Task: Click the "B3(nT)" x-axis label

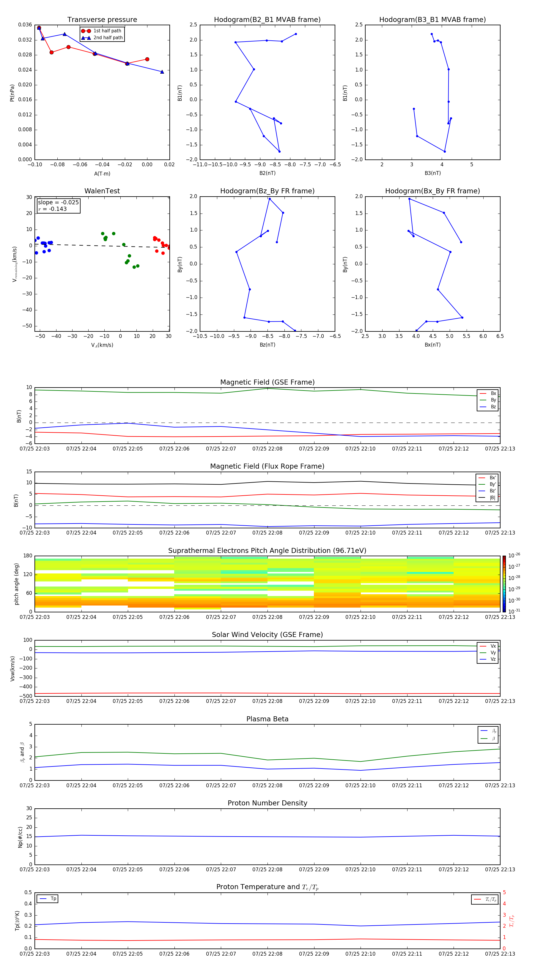Action: tap(432, 173)
